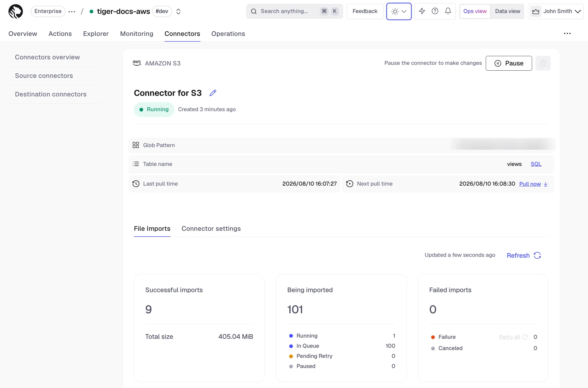The width and height of the screenshot is (588, 388).
Task: Click the crown icon beside John Smith
Action: point(536,11)
